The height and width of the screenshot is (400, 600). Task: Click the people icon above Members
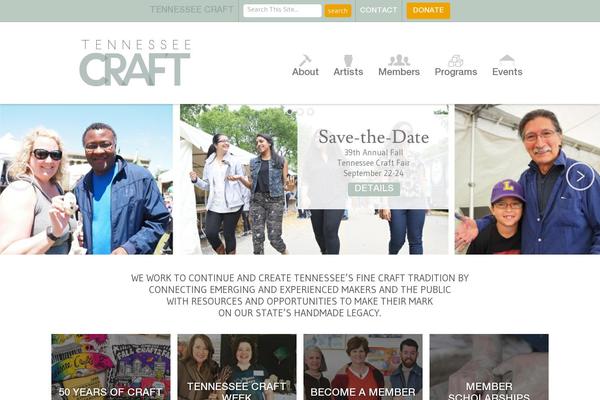(399, 60)
